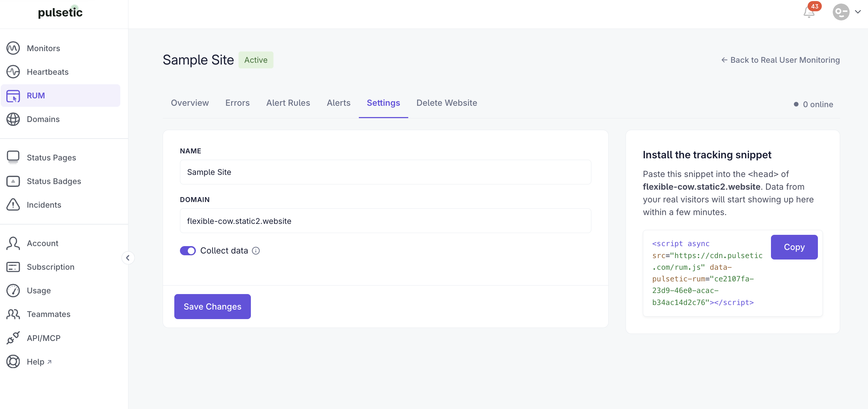Open the Delete Website tab
868x409 pixels.
pyautogui.click(x=447, y=103)
